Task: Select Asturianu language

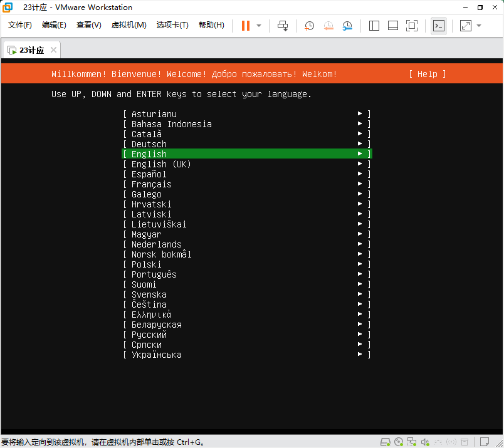Action: 247,114
